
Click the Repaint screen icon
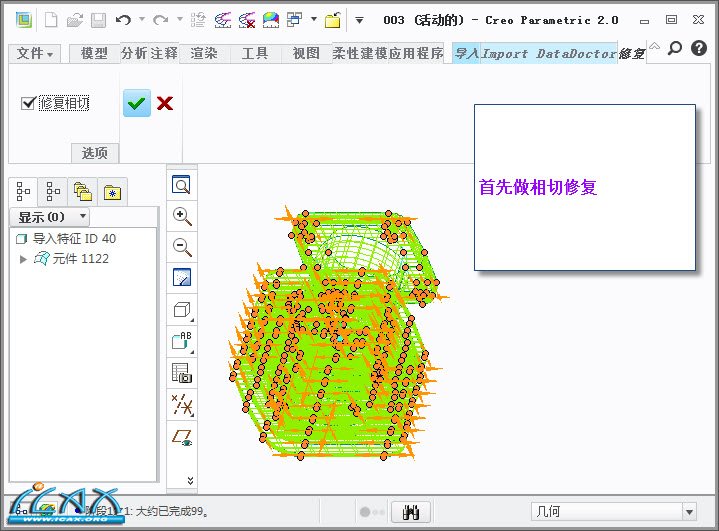click(182, 278)
